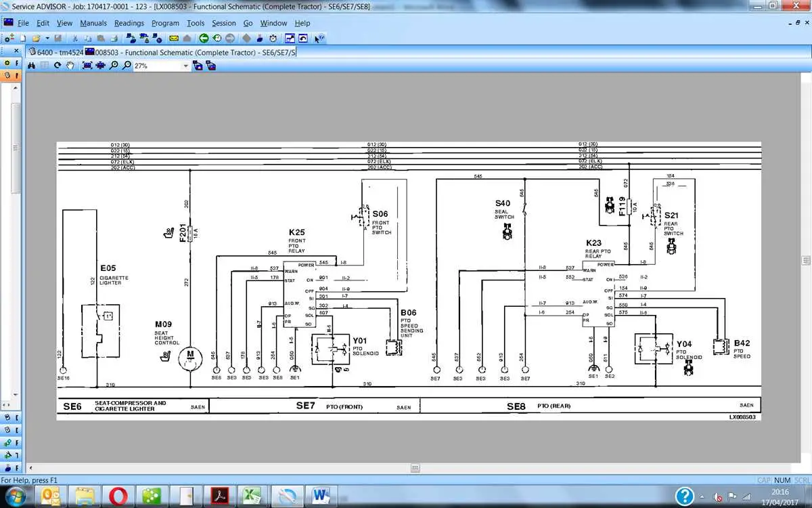812x508 pixels.
Task: Open the Help menu
Action: coord(302,23)
